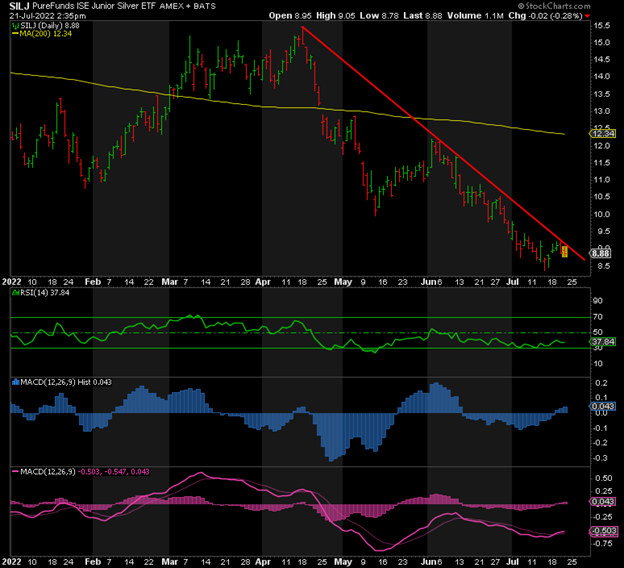Select the yellow-highlighted last candlestick
624x568 pixels.
564,252
